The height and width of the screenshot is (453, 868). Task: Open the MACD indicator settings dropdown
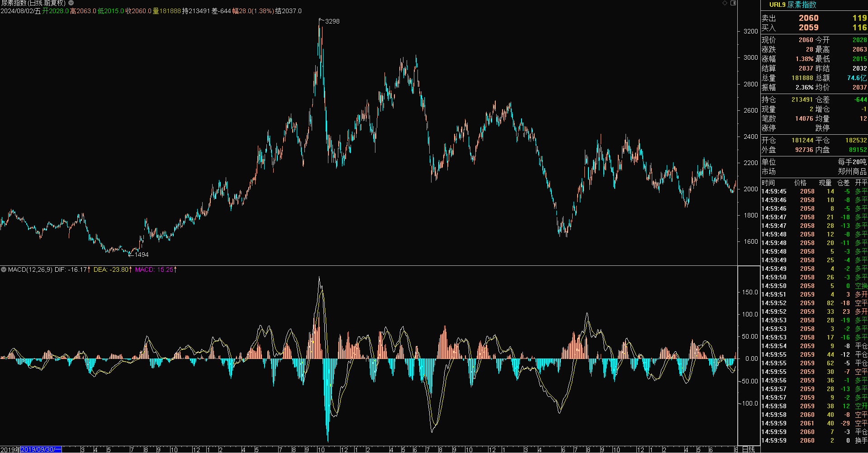point(4,269)
